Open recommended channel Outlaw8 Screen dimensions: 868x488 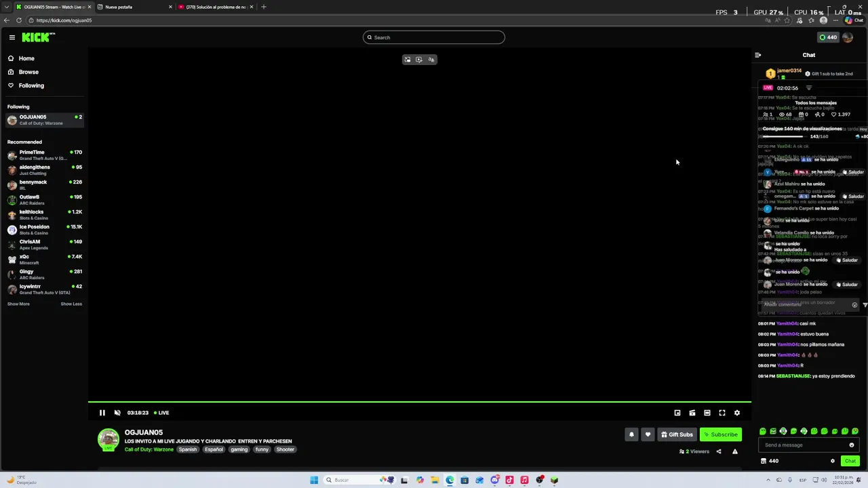(44, 200)
